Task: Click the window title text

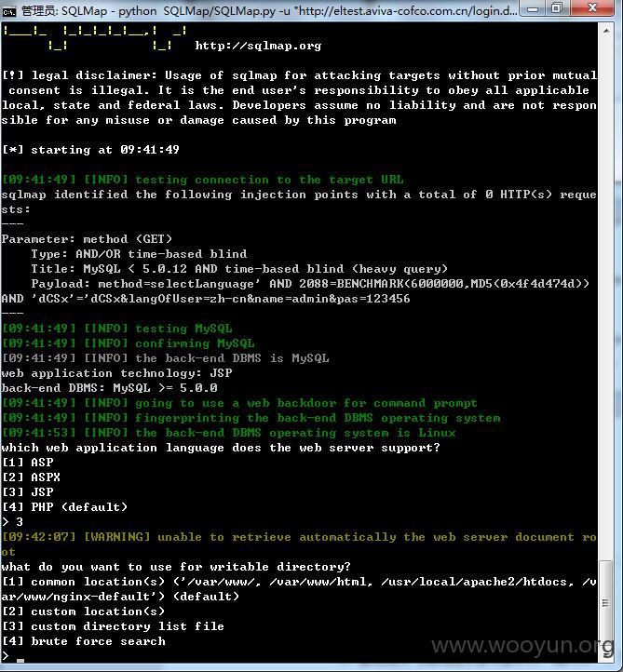Action: point(269,11)
